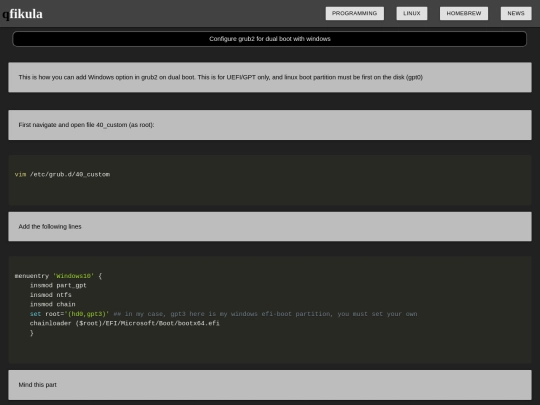The height and width of the screenshot is (405, 540).
Task: Click the code line 'insmod part_gpt'
Action: pyautogui.click(x=58, y=285)
